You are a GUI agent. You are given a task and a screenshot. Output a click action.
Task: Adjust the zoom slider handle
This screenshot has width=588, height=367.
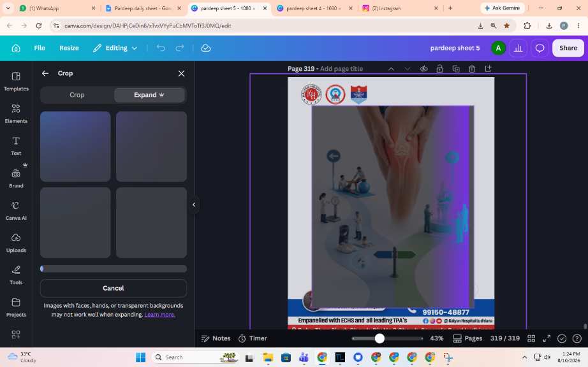pyautogui.click(x=379, y=338)
